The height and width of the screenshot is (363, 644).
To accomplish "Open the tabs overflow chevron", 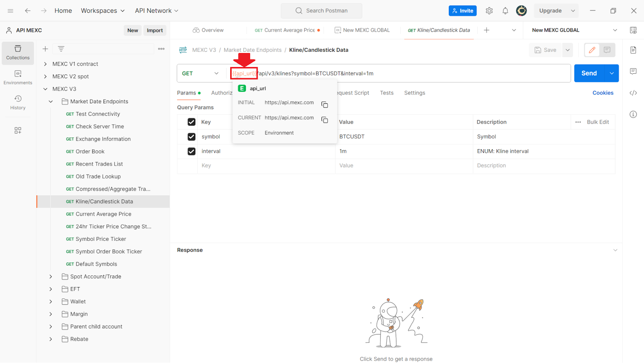I will coord(514,30).
